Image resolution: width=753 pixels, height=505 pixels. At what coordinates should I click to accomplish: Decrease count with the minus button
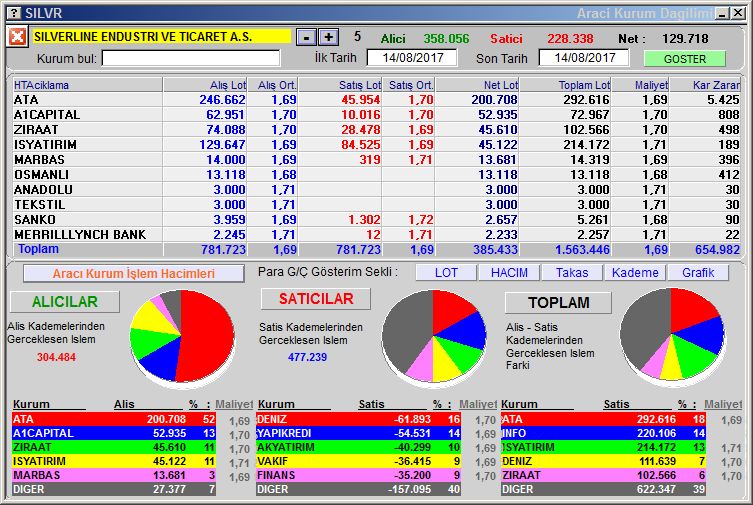tap(306, 37)
